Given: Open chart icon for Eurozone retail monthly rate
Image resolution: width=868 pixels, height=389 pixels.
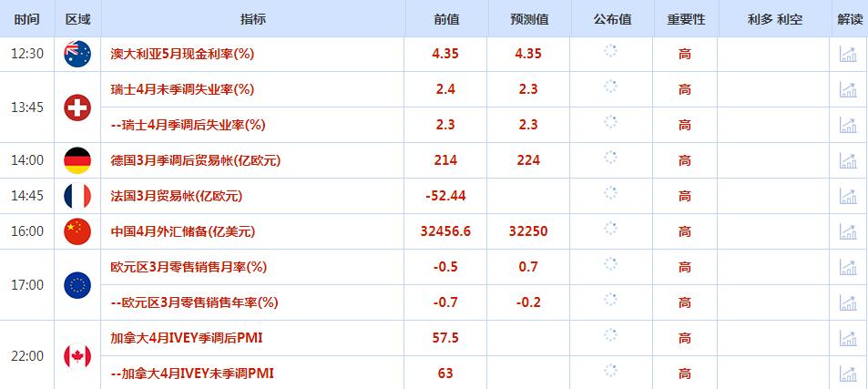Looking at the screenshot, I should (848, 267).
